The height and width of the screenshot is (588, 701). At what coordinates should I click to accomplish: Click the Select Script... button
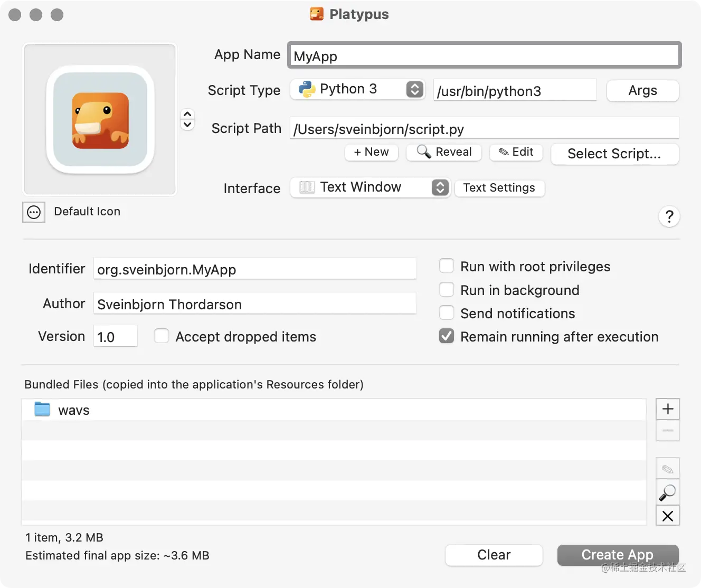pos(614,154)
